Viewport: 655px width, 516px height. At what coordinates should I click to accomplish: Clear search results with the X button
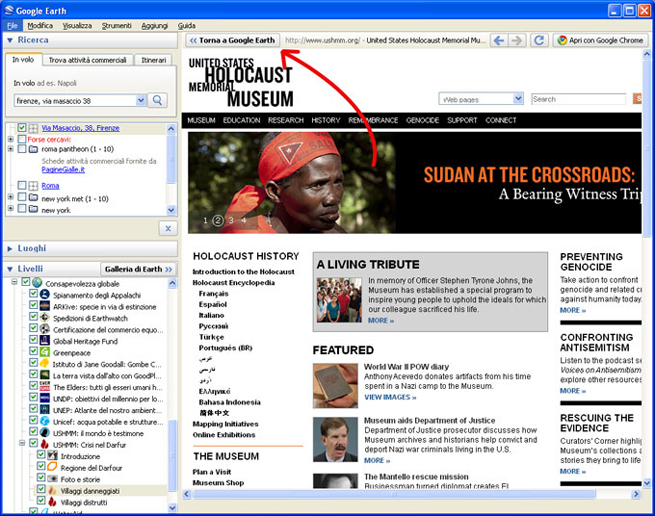pos(168,229)
